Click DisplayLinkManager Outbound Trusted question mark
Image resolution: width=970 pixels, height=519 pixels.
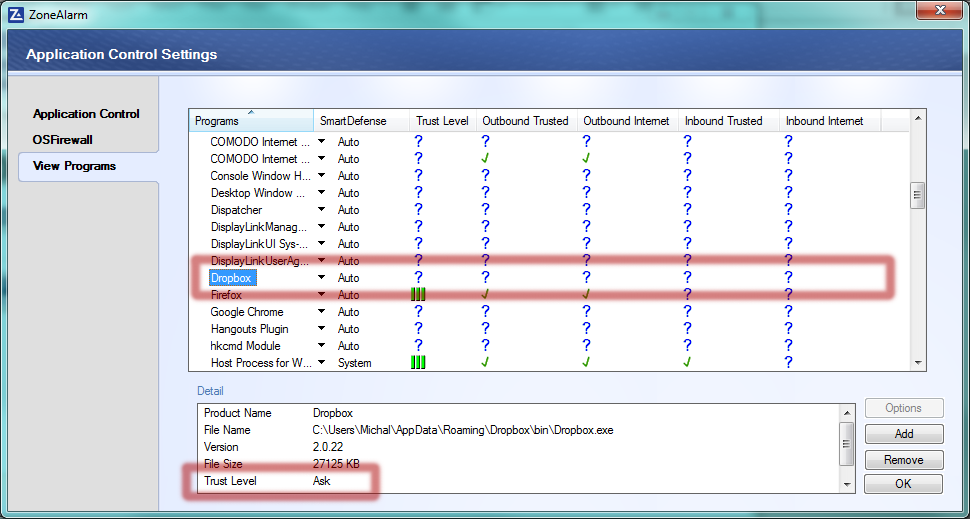pyautogui.click(x=486, y=226)
